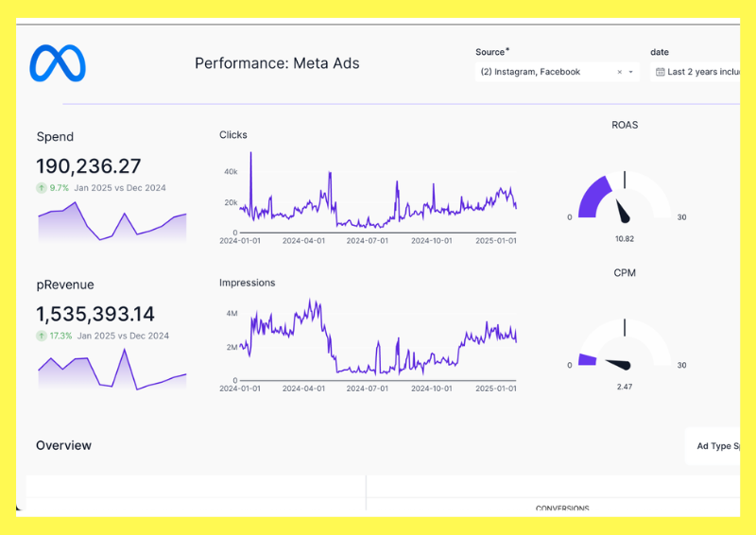Click the Spend value 190,236.27
This screenshot has width=756, height=535.
[89, 166]
